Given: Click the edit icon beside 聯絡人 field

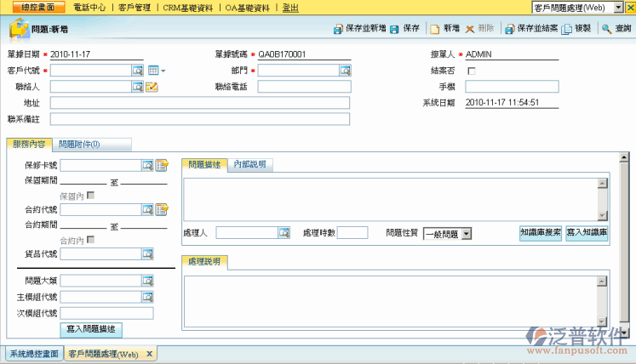Looking at the screenshot, I should (x=152, y=86).
